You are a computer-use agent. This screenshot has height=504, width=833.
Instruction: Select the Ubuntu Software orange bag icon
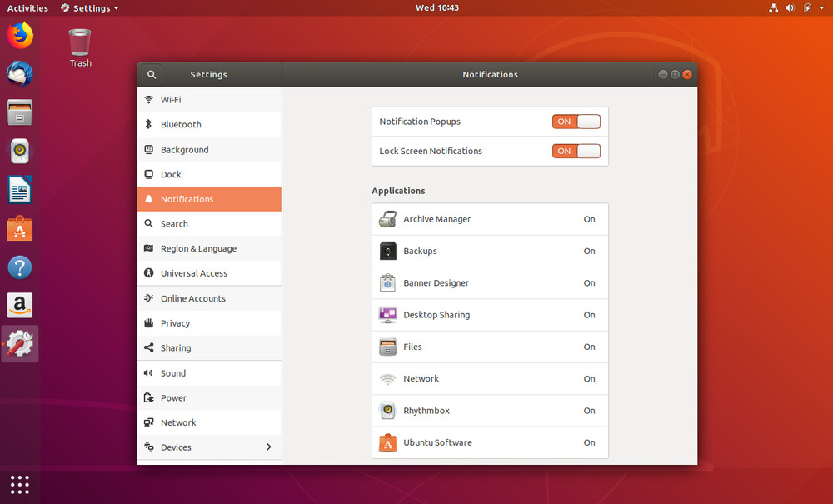click(x=387, y=442)
